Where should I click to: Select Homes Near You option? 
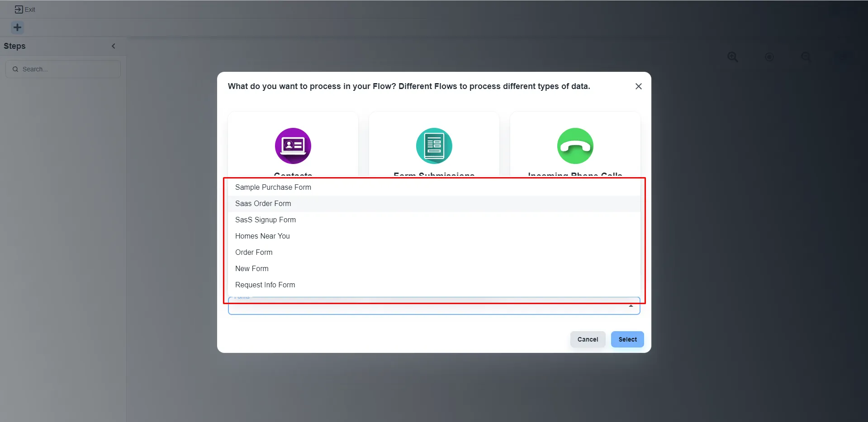click(434, 236)
